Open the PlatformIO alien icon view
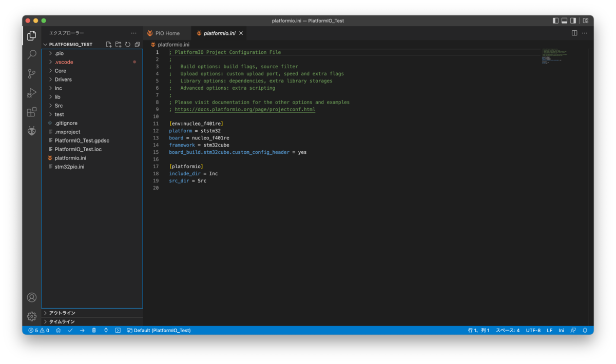Image resolution: width=616 pixels, height=364 pixels. pyautogui.click(x=32, y=131)
